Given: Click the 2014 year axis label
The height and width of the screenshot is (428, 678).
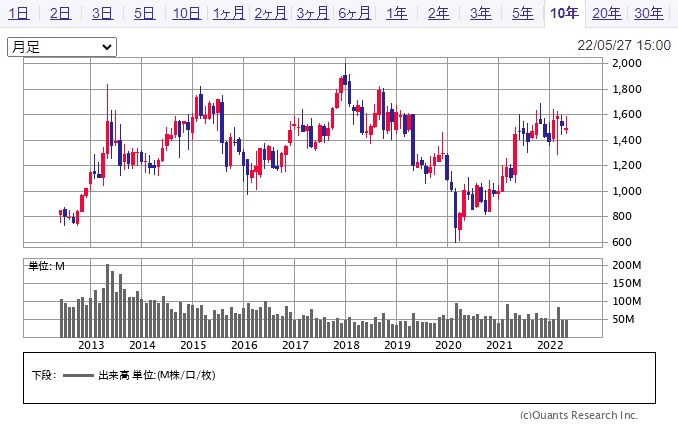Looking at the screenshot, I should 142,345.
